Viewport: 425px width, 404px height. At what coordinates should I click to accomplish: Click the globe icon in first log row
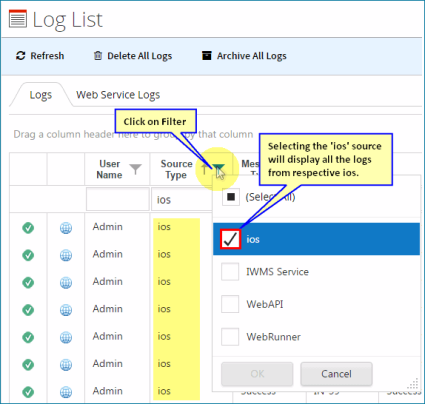(x=66, y=228)
